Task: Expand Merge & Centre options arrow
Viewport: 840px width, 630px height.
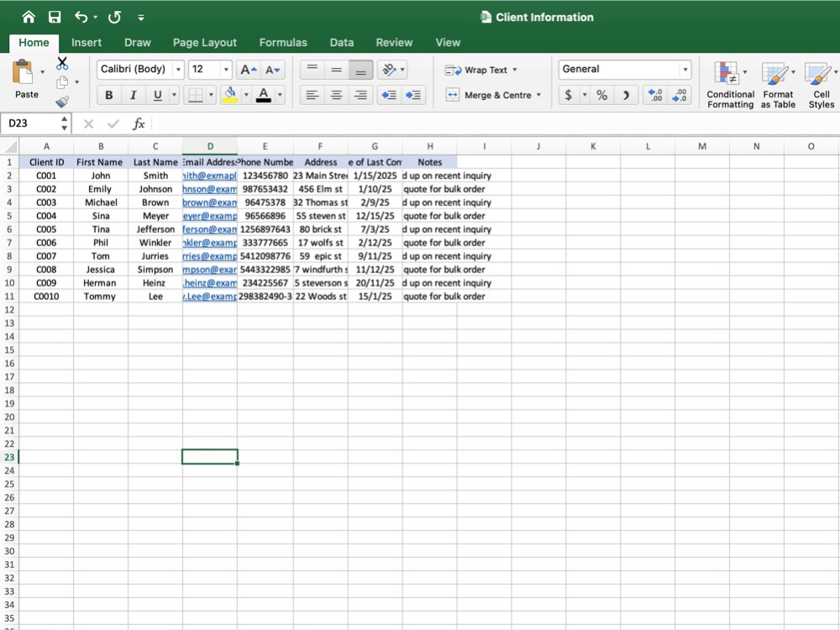Action: [x=539, y=96]
